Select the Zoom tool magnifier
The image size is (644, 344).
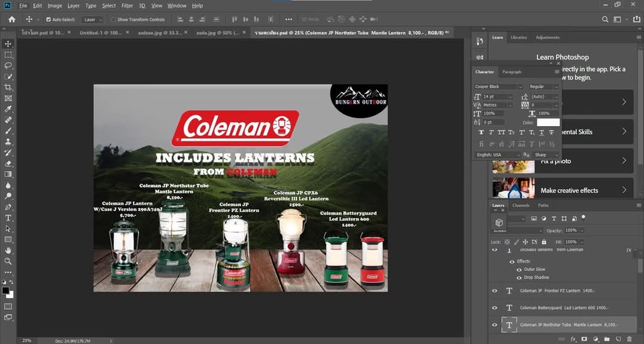pos(8,261)
